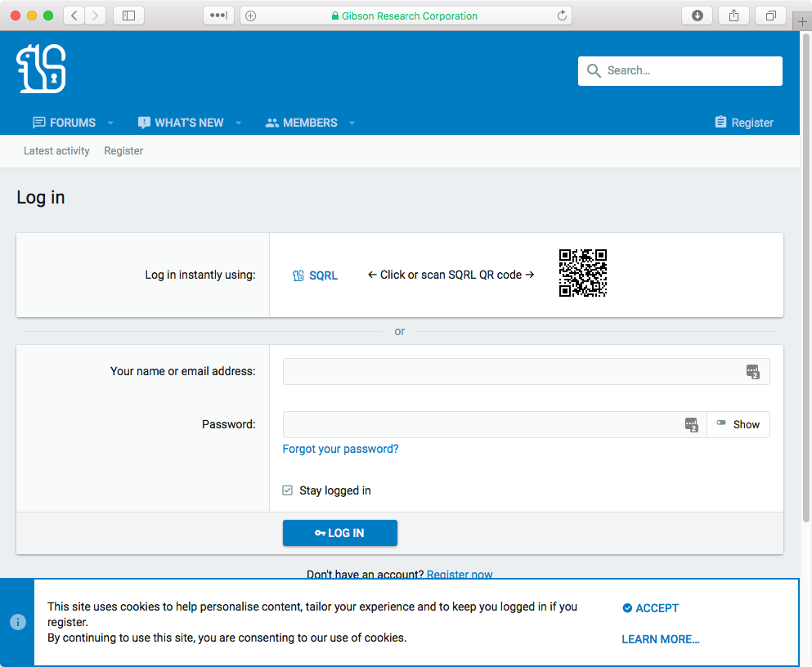The width and height of the screenshot is (812, 667).
Task: Focus the Search input field
Action: pyautogui.click(x=680, y=71)
